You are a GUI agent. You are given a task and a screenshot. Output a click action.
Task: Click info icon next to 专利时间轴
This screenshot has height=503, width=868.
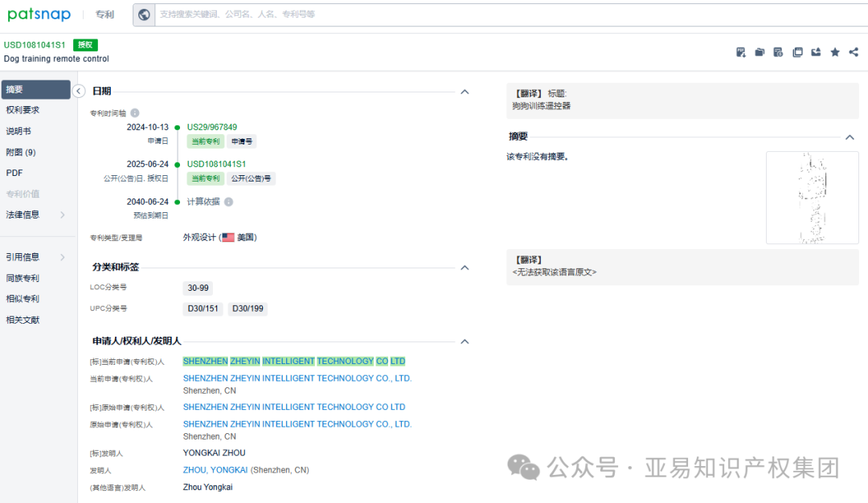click(134, 112)
